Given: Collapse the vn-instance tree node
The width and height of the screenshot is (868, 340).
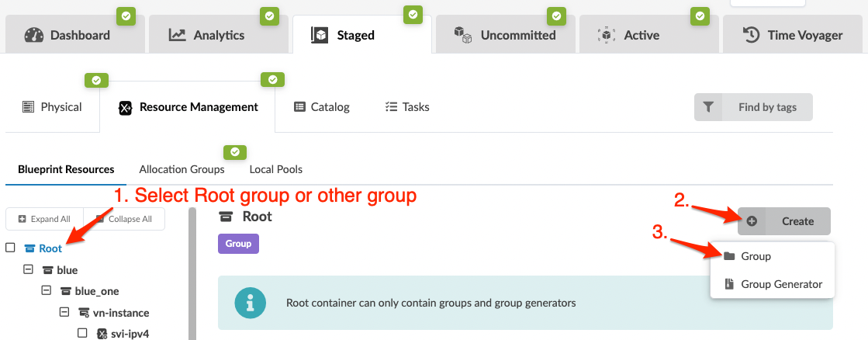Looking at the screenshot, I should [x=64, y=312].
